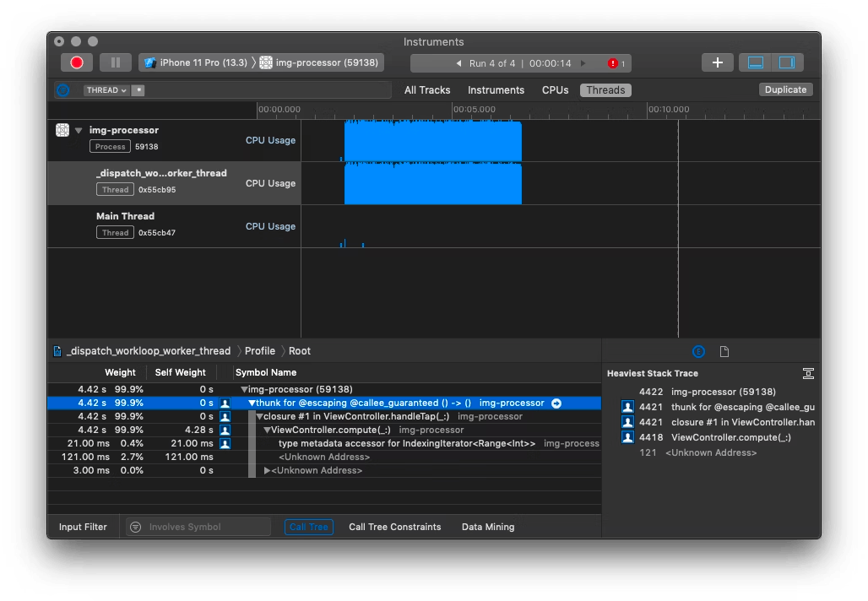Toggle the bottom detail pane view button

click(x=756, y=62)
